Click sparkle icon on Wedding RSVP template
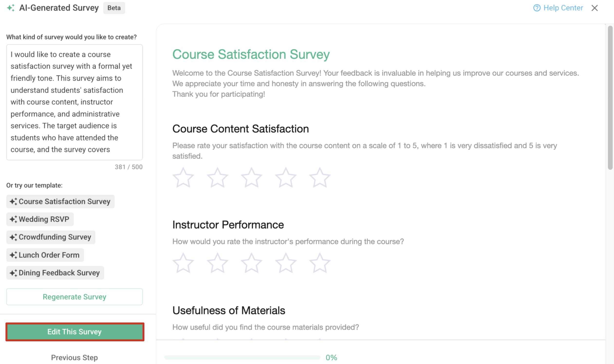The height and width of the screenshot is (364, 614). click(x=13, y=219)
